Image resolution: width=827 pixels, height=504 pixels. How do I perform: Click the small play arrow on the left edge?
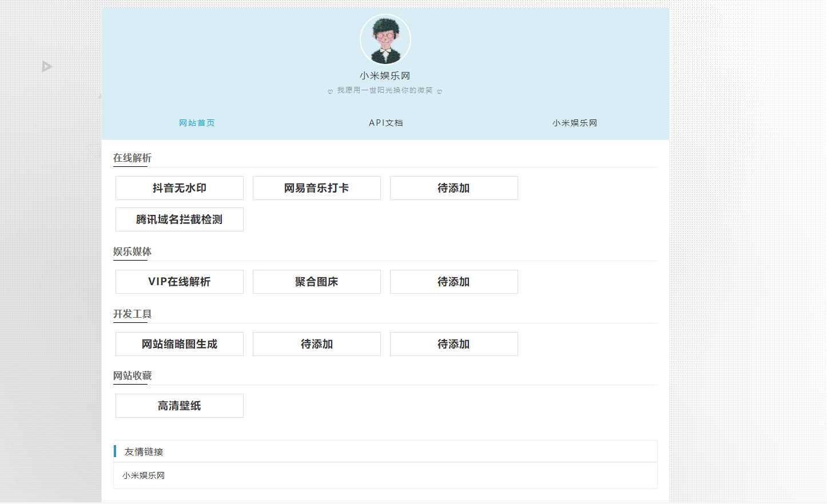coord(47,66)
